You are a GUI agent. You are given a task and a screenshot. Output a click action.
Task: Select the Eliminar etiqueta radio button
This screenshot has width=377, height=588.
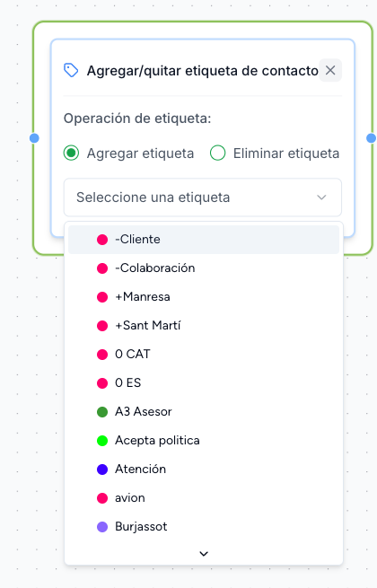(217, 153)
